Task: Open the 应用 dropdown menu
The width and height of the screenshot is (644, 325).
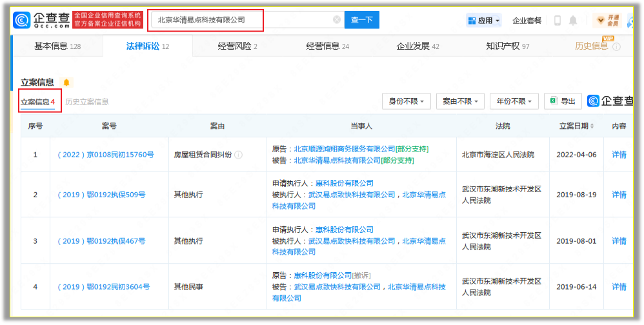Action: [484, 20]
